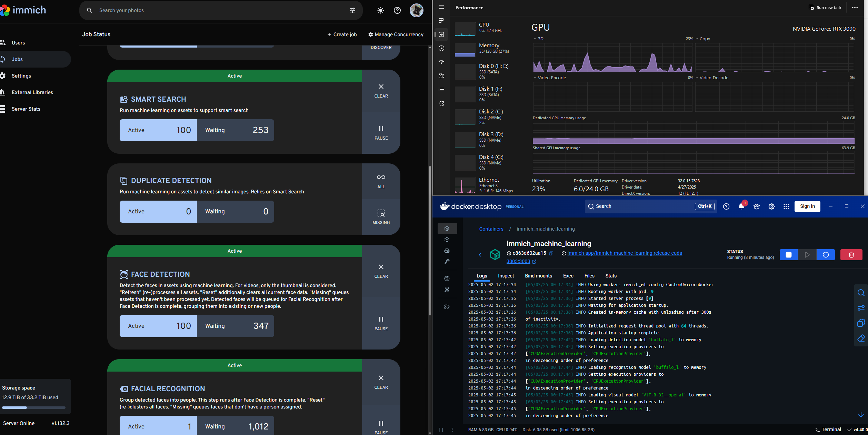
Task: Open Task Manager more options menu
Action: (x=855, y=8)
